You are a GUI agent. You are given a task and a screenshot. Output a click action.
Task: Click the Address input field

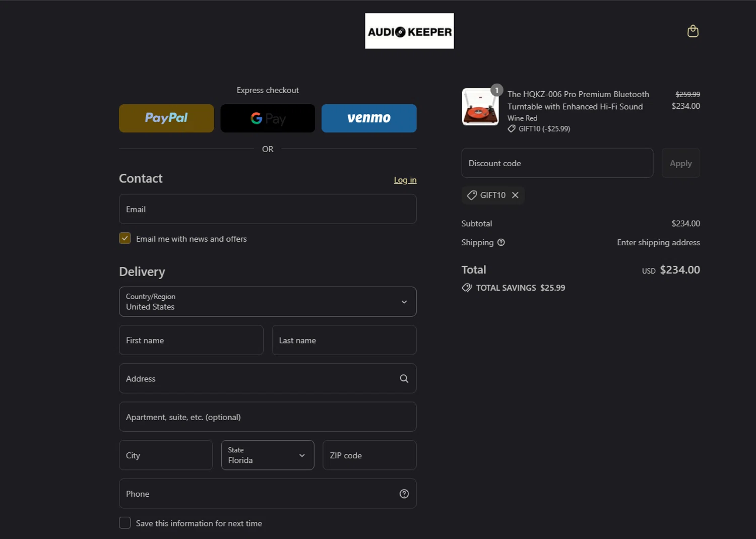[x=268, y=378]
